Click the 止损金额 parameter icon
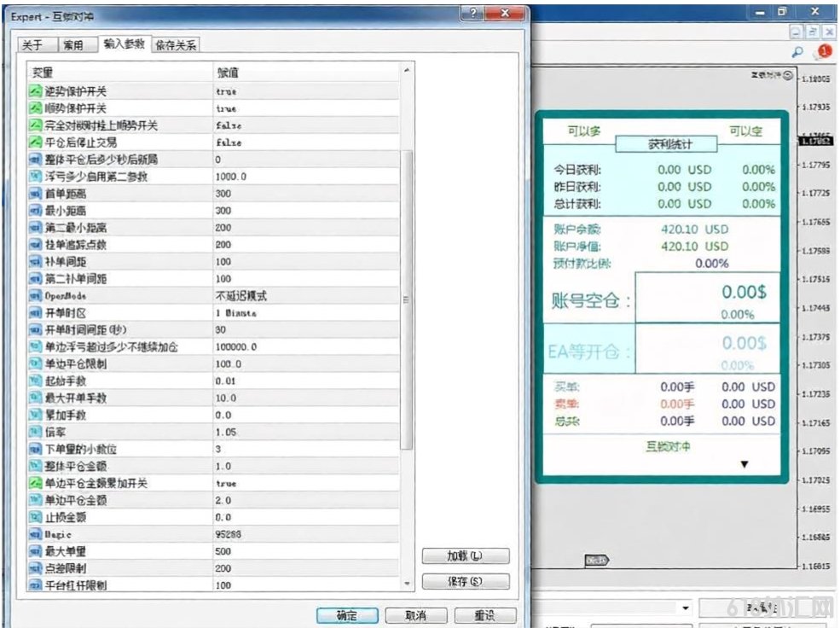The image size is (840, 628). 35,517
